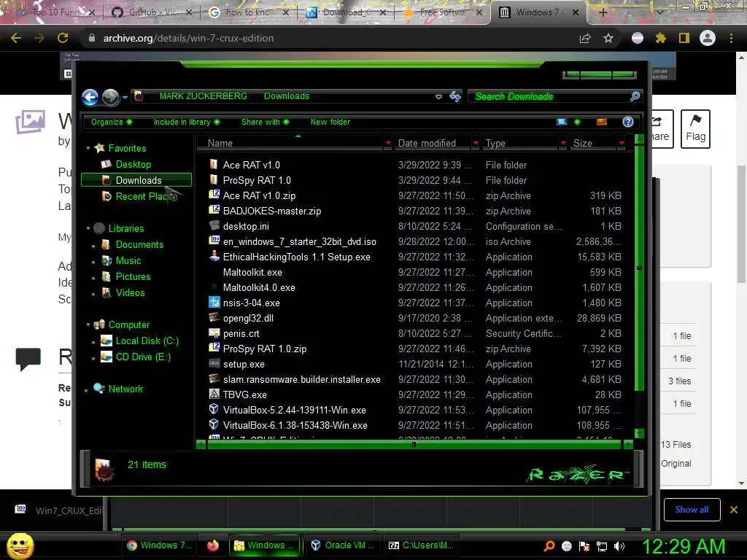Image resolution: width=747 pixels, height=560 pixels.
Task: Click the horizontal scrollbar thumb in file list
Action: pos(414,444)
